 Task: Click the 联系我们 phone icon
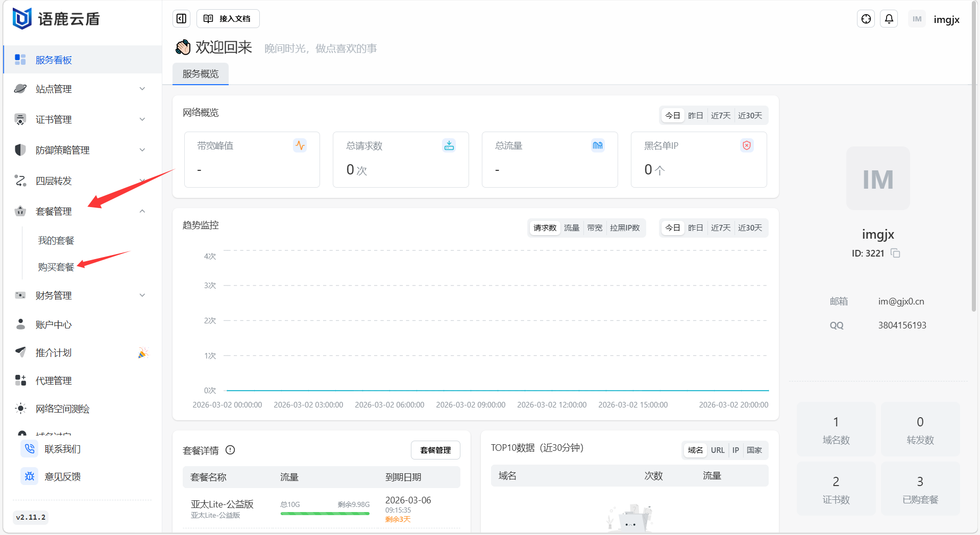click(x=30, y=449)
